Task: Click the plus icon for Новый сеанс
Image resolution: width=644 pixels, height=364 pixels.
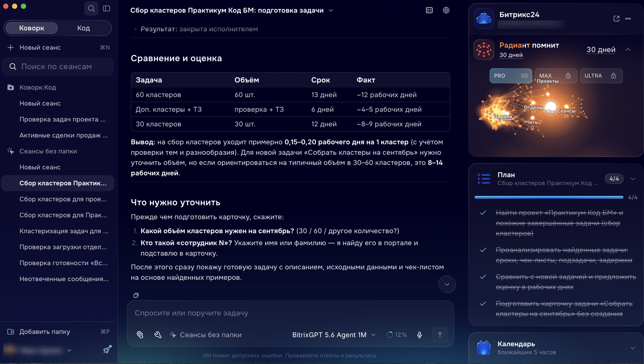Action: click(11, 47)
